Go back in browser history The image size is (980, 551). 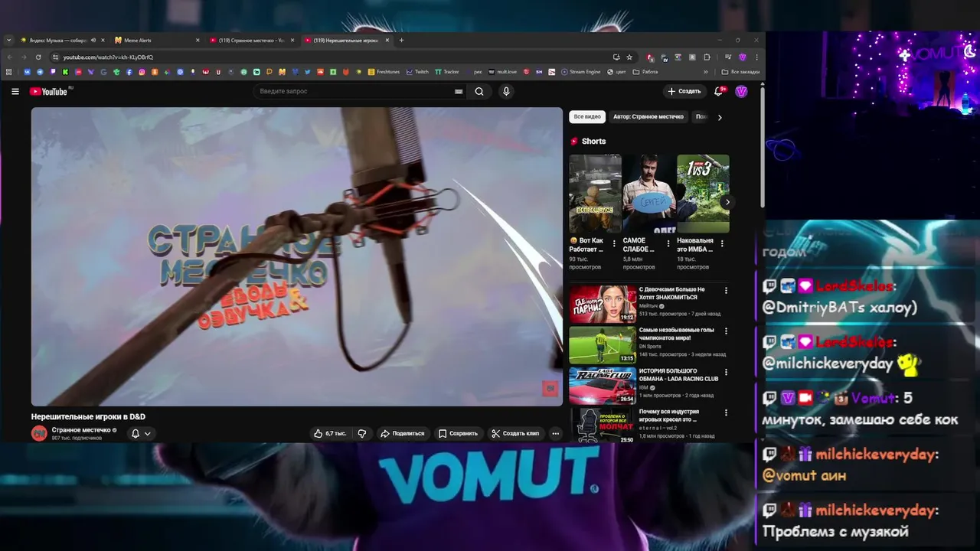click(x=10, y=57)
